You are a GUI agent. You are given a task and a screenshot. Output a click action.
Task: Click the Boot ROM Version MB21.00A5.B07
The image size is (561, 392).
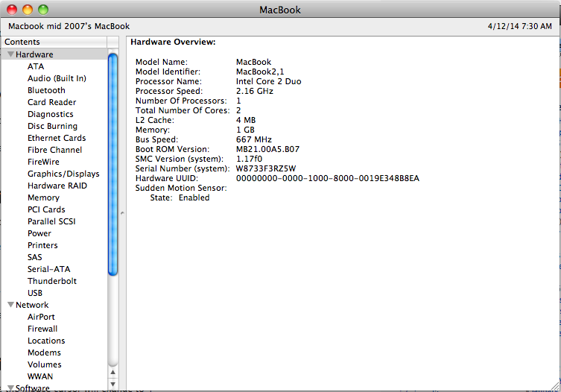(x=267, y=149)
